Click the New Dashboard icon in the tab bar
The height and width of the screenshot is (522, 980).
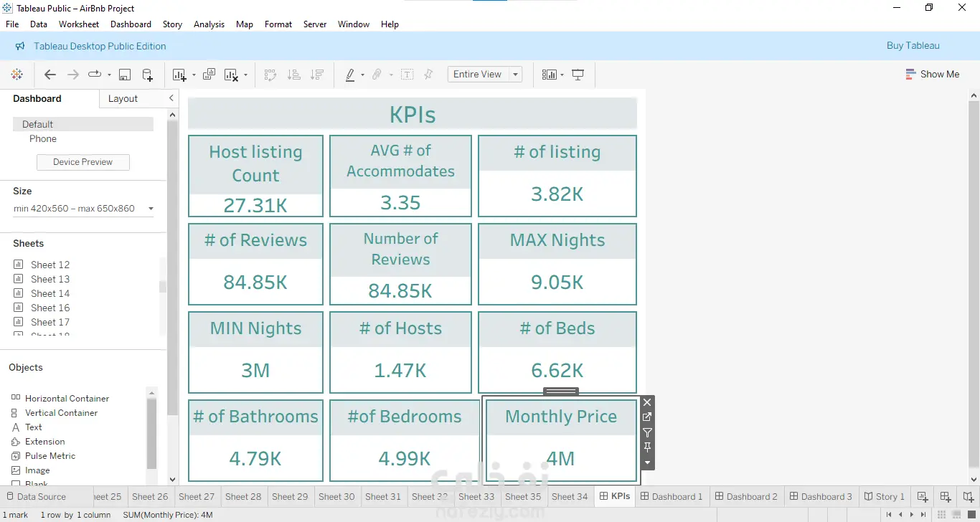point(946,496)
